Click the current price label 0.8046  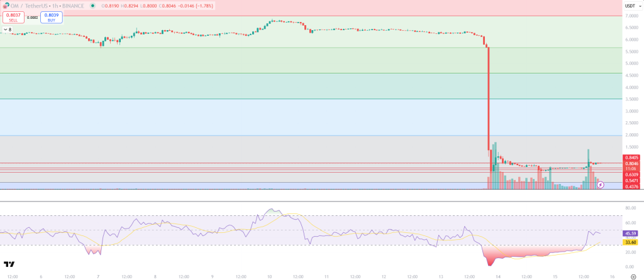[x=631, y=163]
